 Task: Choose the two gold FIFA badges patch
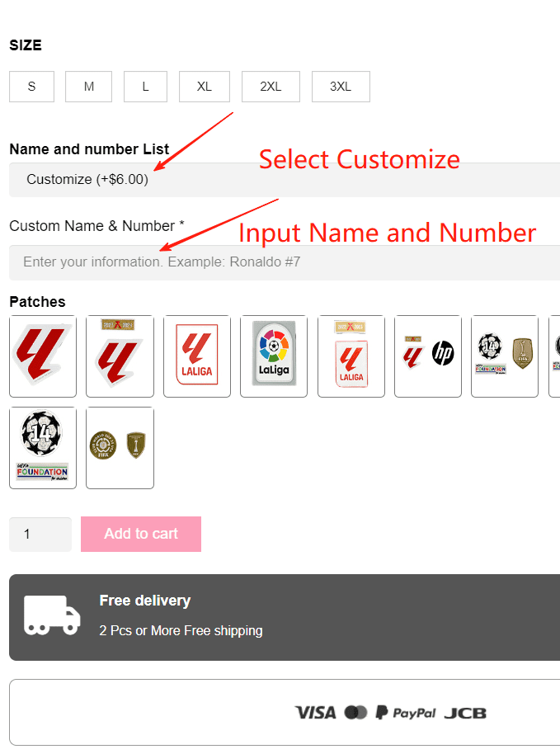click(120, 447)
